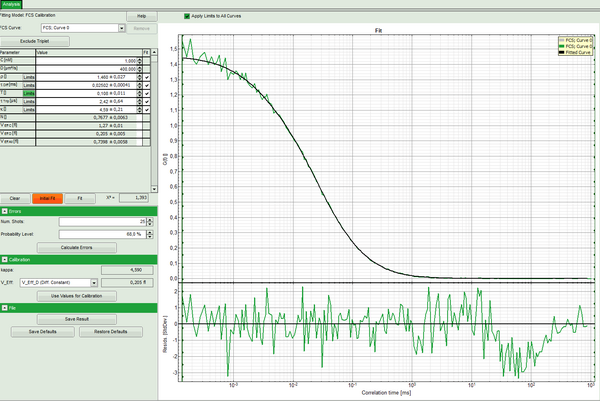
Task: Collapse the Errors section
Action: click(x=6, y=212)
